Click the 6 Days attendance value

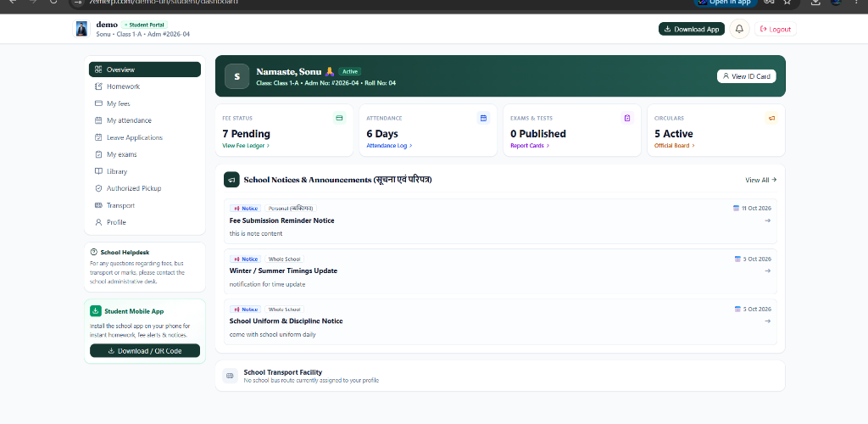pyautogui.click(x=382, y=133)
